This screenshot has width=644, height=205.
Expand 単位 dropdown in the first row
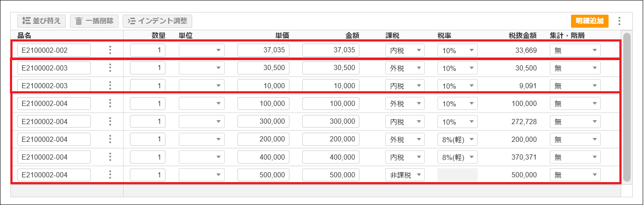202,50
